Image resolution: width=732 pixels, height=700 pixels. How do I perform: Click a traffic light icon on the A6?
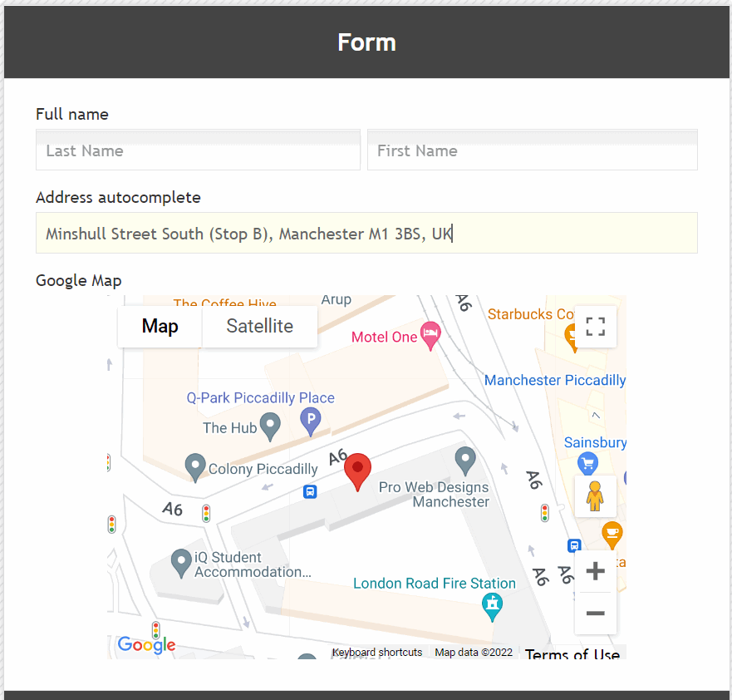[206, 513]
